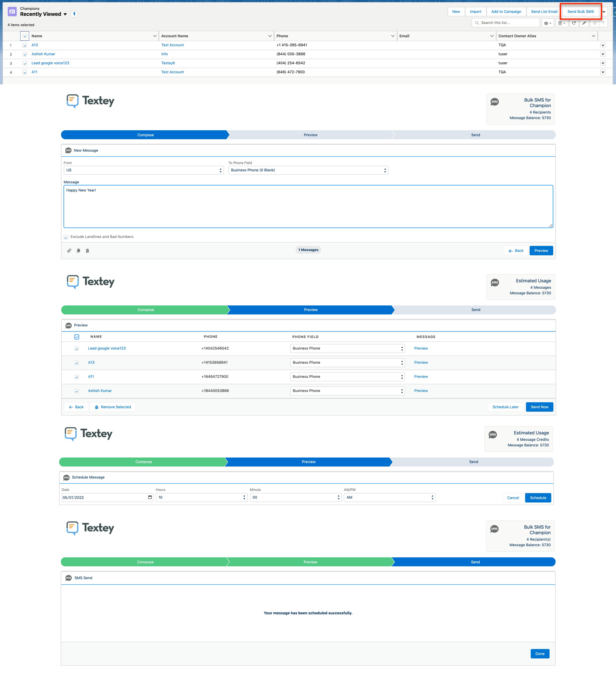Click Send Now
The height and width of the screenshot is (673, 616).
(539, 407)
